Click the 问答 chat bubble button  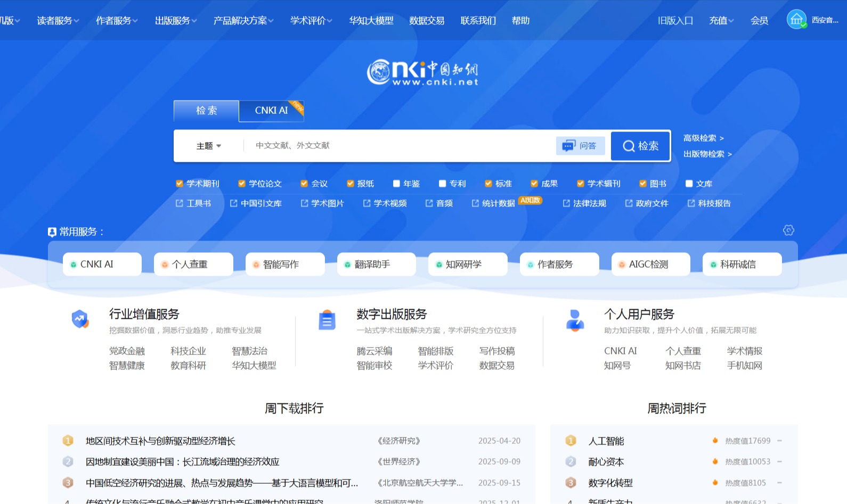pos(580,146)
